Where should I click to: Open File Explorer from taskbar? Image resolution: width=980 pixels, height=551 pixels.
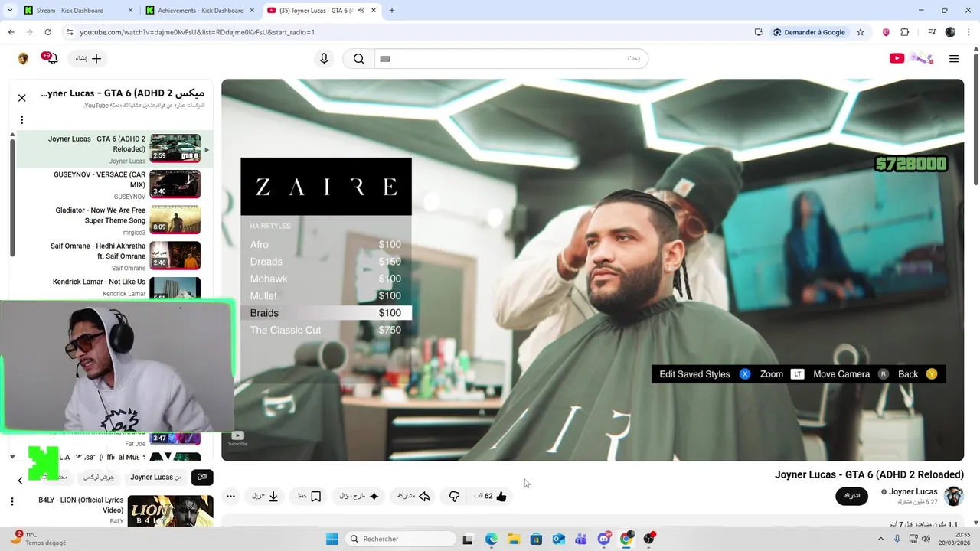tap(514, 539)
